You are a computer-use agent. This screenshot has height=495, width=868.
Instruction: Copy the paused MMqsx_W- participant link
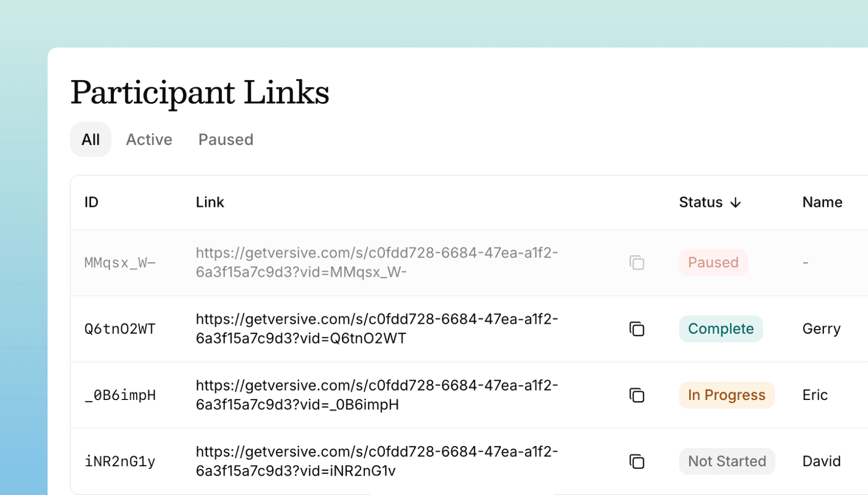pyautogui.click(x=637, y=263)
